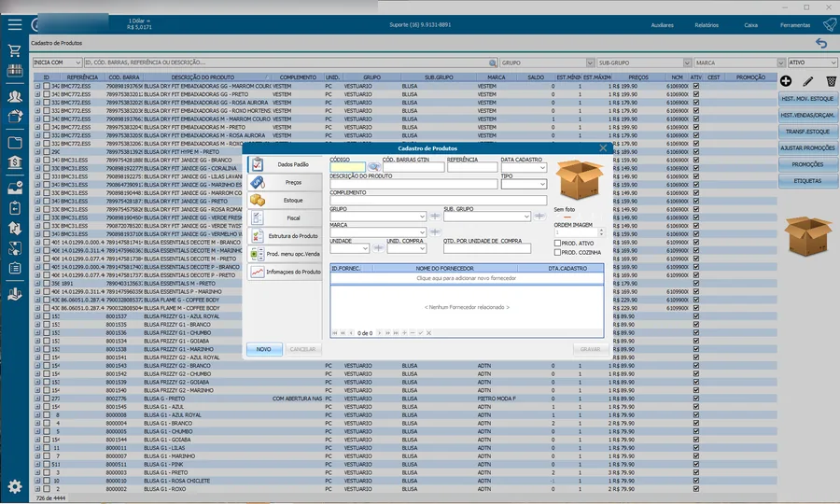The height and width of the screenshot is (504, 840).
Task: Click the product search text field
Action: (287, 63)
